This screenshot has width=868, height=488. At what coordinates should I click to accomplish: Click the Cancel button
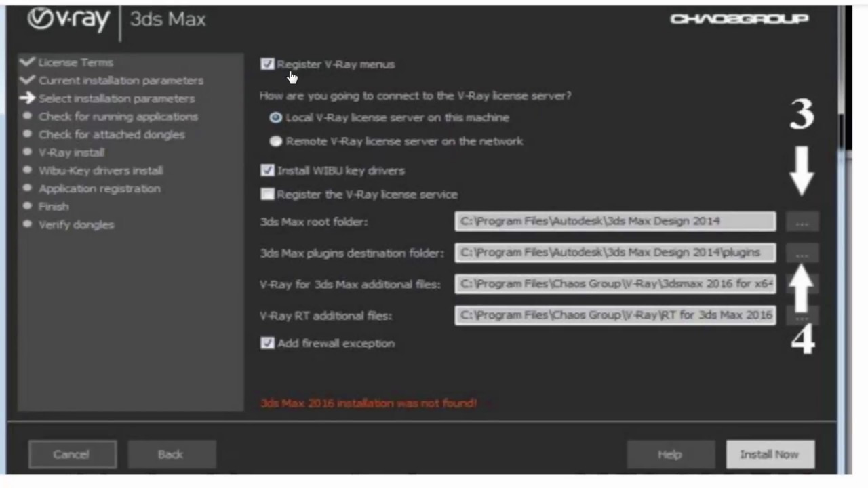[73, 454]
